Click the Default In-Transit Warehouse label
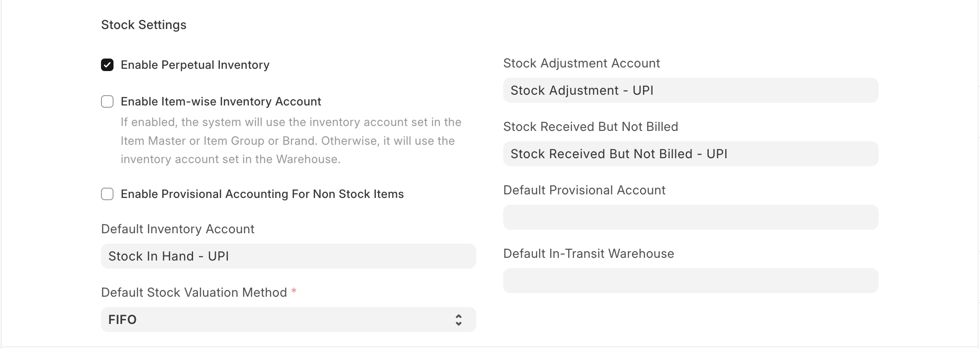980x349 pixels. coord(589,253)
